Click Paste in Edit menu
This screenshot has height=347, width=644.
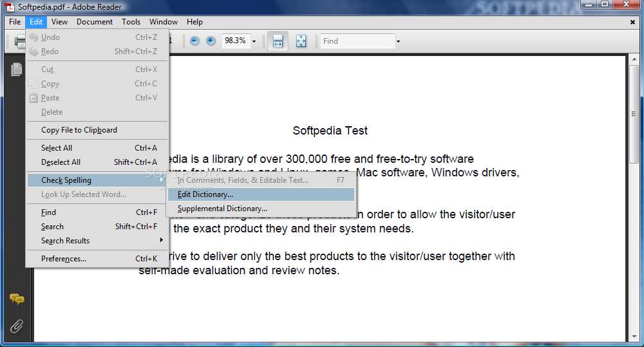pos(97,98)
